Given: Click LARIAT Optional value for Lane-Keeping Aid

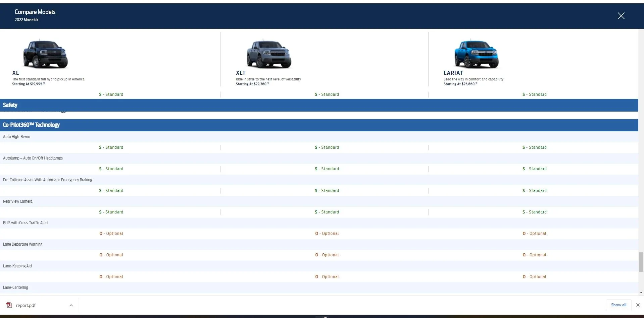Looking at the screenshot, I should coord(534,277).
